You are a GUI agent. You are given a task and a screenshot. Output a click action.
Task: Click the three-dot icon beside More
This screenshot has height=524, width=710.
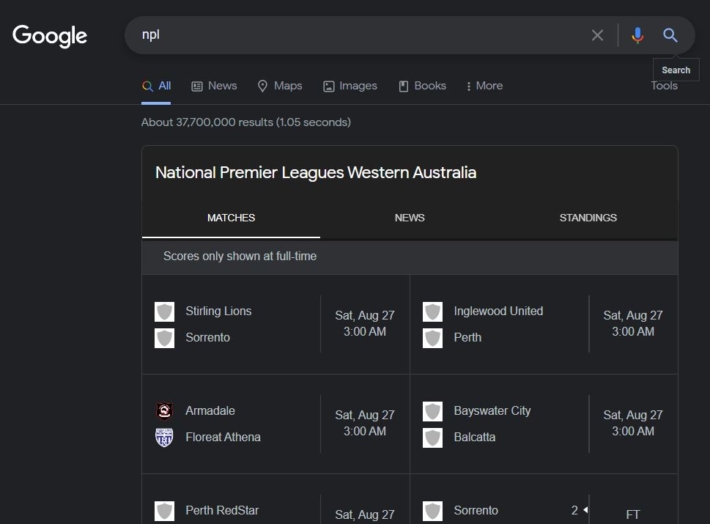pos(469,87)
